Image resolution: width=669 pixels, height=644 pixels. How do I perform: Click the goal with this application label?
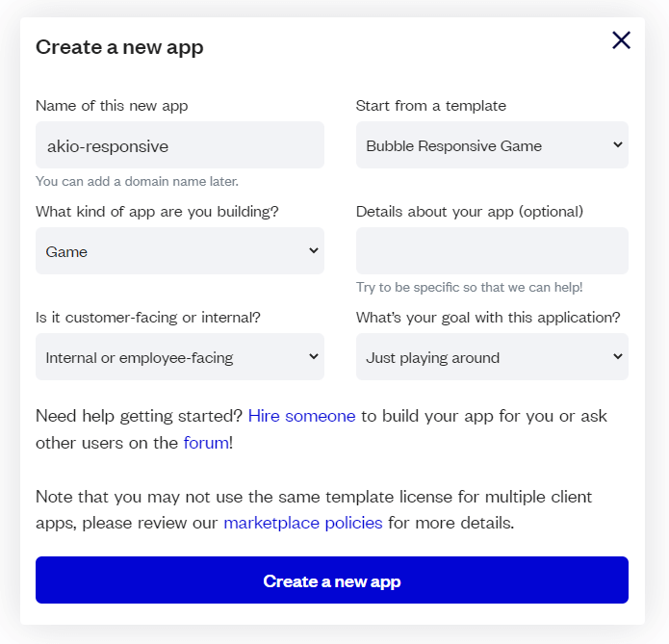[488, 318]
